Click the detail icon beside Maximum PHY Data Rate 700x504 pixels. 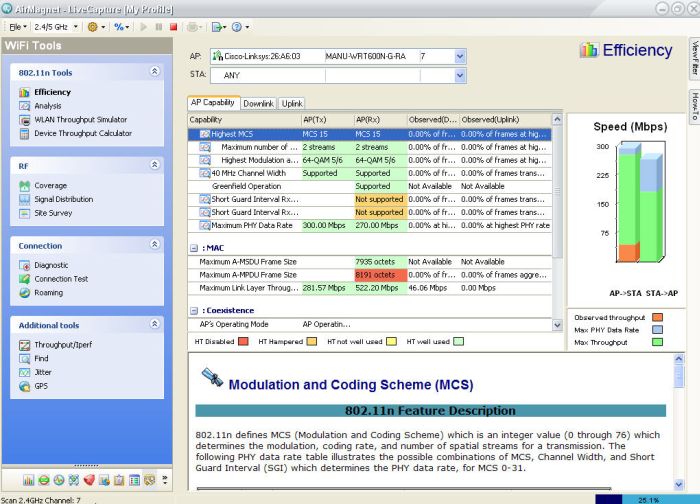click(x=204, y=225)
